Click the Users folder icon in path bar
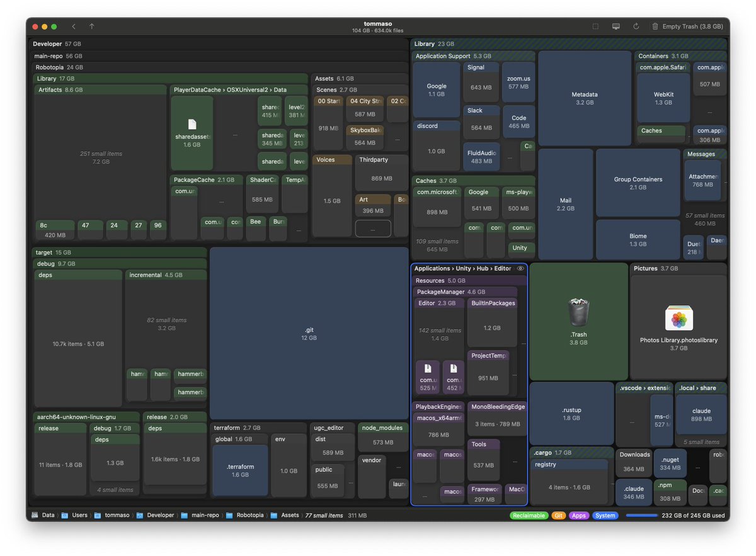Image resolution: width=756 pixels, height=556 pixels. point(65,515)
